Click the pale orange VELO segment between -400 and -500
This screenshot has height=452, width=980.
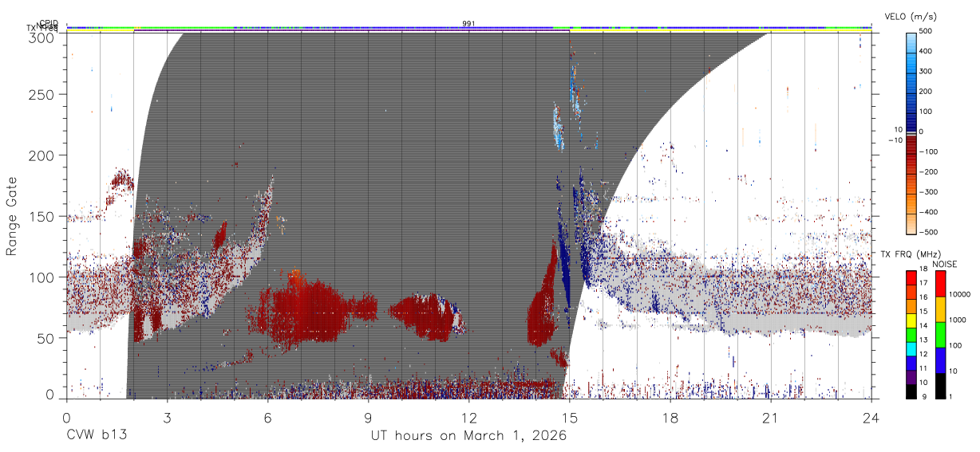coord(911,222)
